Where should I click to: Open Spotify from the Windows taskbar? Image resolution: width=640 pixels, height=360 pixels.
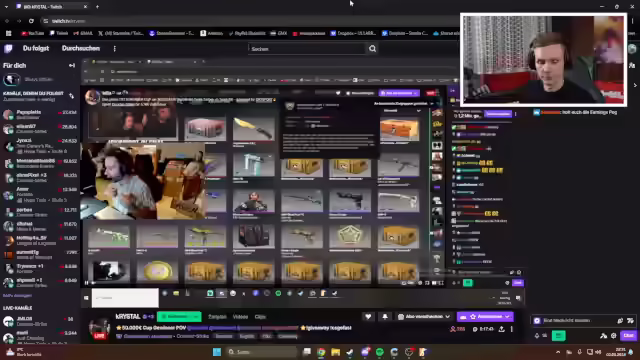pos(380,352)
